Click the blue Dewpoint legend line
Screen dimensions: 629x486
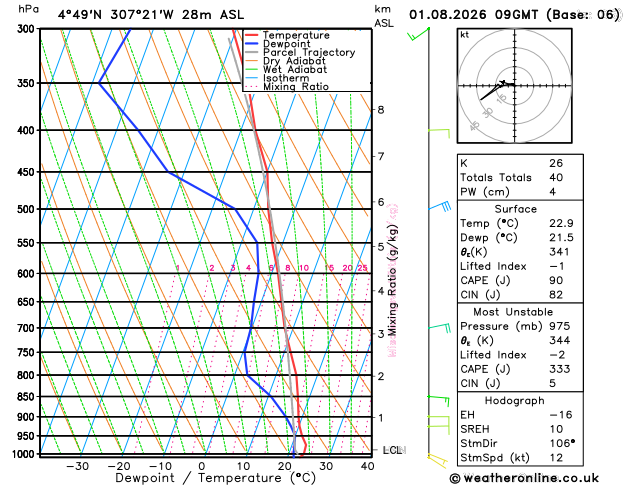252,44
